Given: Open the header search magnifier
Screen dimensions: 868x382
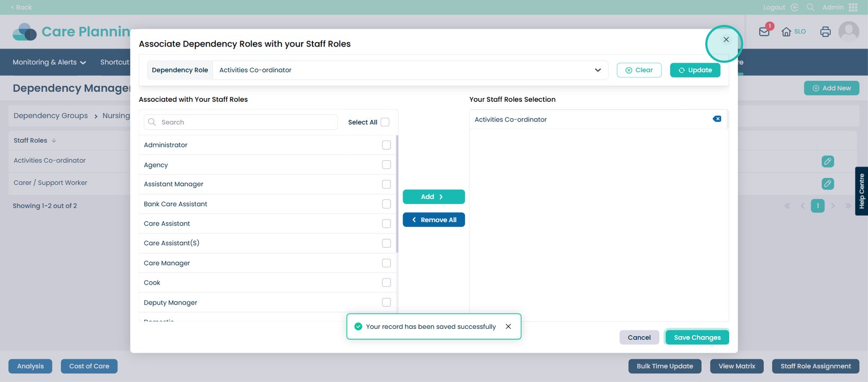Looking at the screenshot, I should pos(810,7).
